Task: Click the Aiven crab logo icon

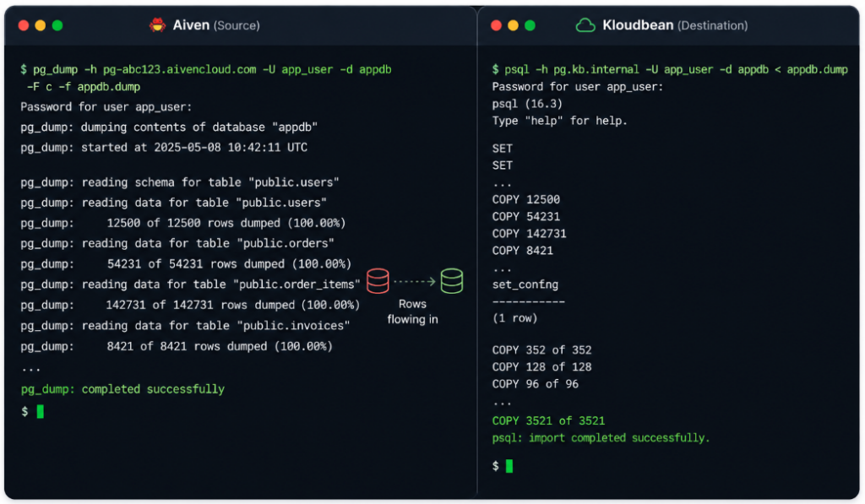Action: (158, 24)
